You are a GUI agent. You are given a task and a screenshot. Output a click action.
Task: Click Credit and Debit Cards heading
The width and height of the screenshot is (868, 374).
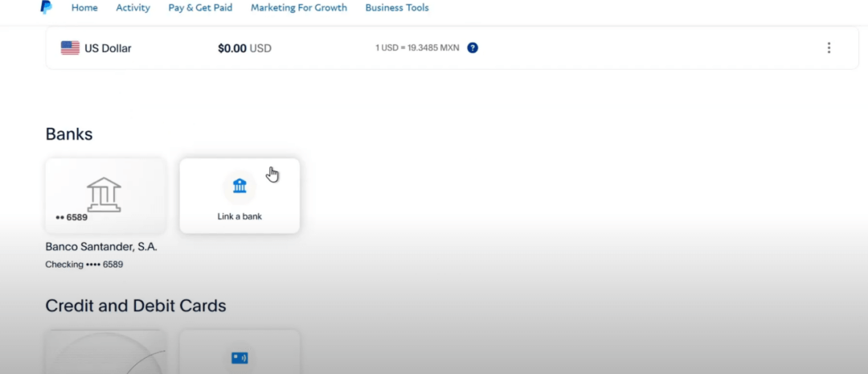(136, 306)
